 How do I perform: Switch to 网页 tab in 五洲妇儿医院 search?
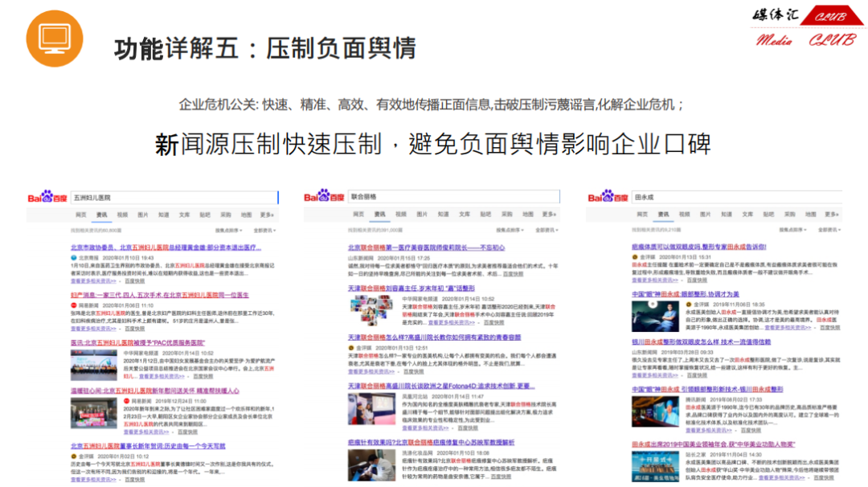coord(80,215)
